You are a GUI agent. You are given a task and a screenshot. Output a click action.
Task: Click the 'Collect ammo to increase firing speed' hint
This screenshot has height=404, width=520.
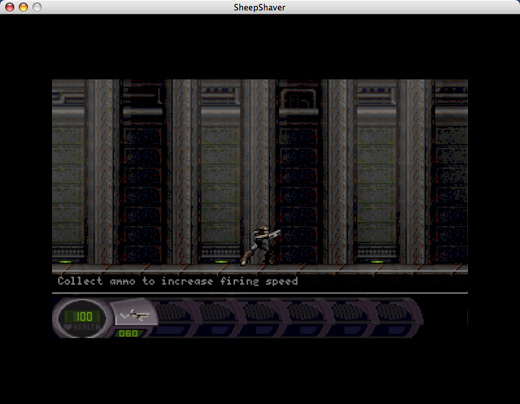pos(177,281)
